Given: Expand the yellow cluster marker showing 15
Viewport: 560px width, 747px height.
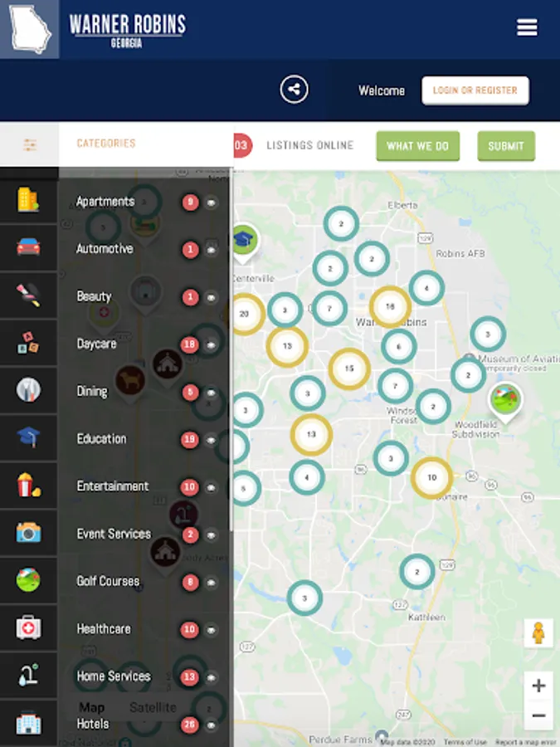Looking at the screenshot, I should tap(349, 369).
